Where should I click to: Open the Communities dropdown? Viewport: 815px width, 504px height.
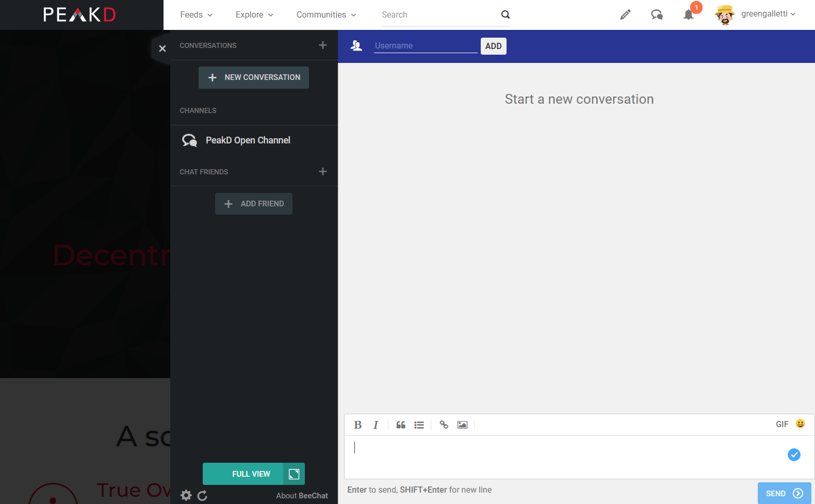point(326,14)
